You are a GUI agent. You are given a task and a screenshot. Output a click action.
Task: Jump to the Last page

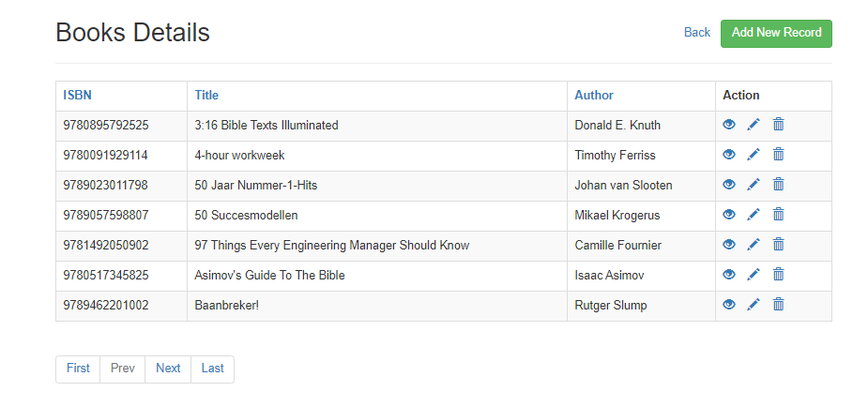pos(213,369)
